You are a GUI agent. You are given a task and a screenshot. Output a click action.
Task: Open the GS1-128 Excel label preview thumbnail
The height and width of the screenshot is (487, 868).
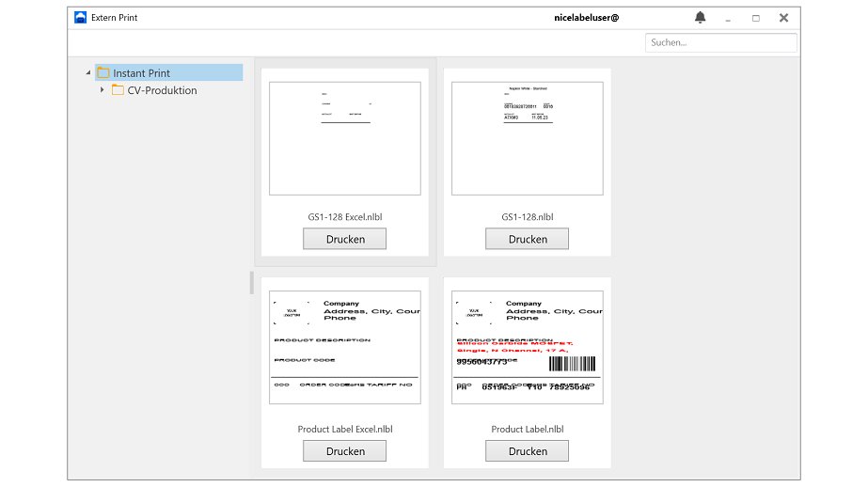pyautogui.click(x=344, y=138)
